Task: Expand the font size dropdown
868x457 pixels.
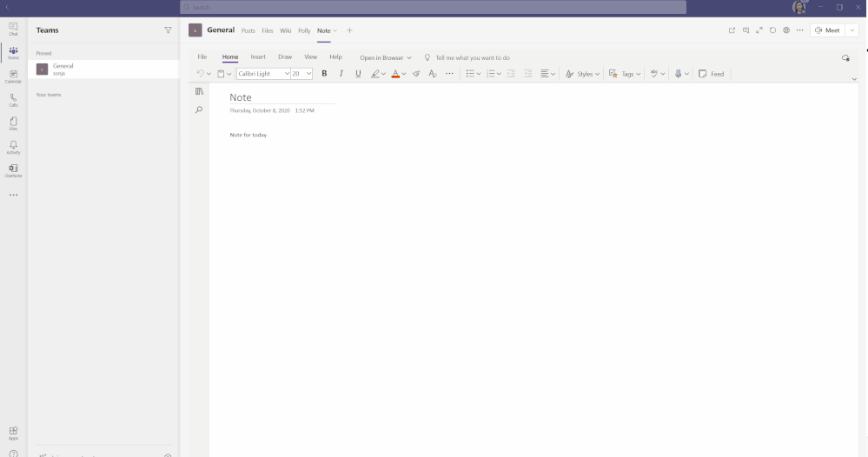Action: (308, 74)
